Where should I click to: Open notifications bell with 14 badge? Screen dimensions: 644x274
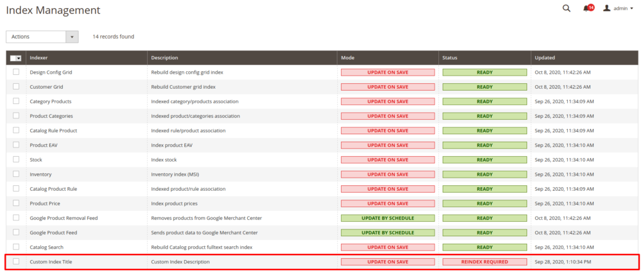(587, 8)
